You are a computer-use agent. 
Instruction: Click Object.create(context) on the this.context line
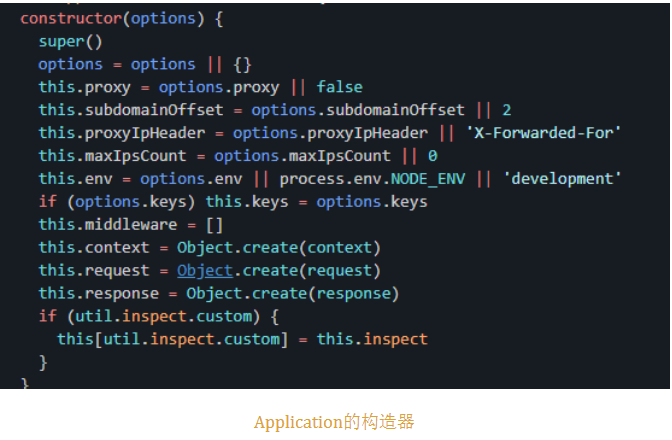(x=279, y=247)
